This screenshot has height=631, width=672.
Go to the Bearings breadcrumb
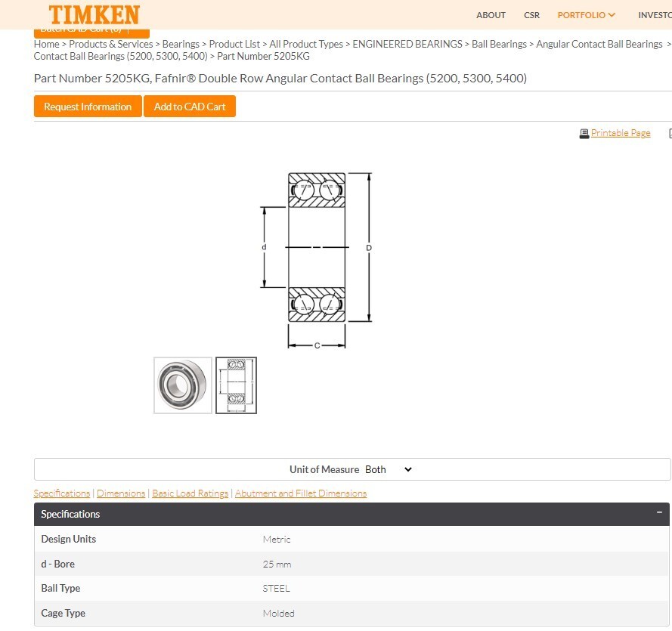(x=181, y=44)
